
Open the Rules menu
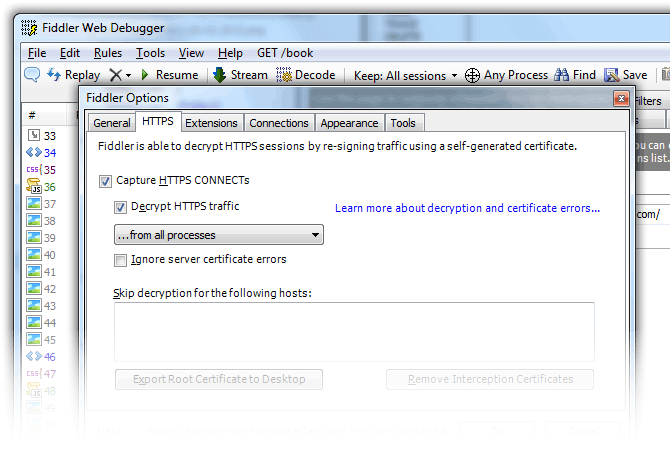coord(108,53)
